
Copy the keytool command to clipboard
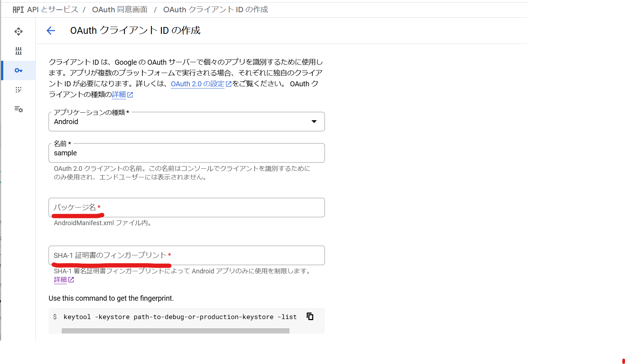[x=310, y=317]
